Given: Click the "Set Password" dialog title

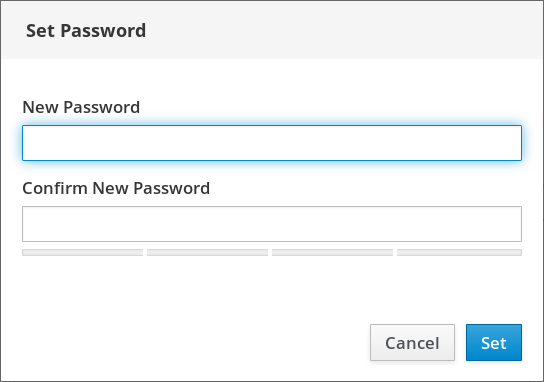Looking at the screenshot, I should point(86,31).
